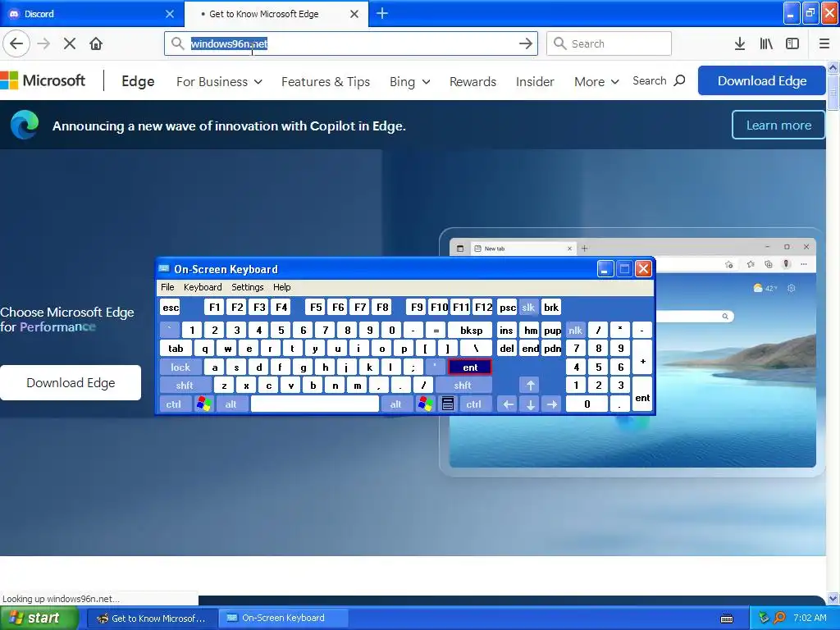Click the down arrow key
The width and height of the screenshot is (840, 630).
tap(531, 404)
